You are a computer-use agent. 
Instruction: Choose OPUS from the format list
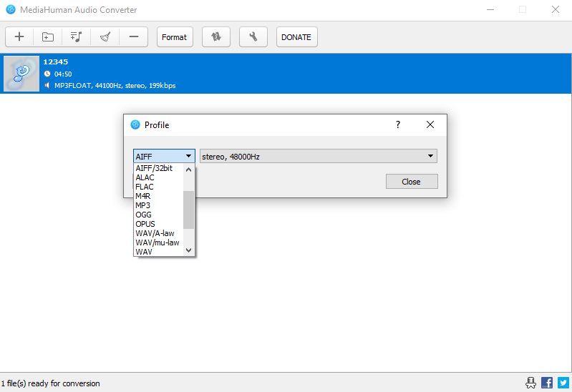pyautogui.click(x=159, y=224)
